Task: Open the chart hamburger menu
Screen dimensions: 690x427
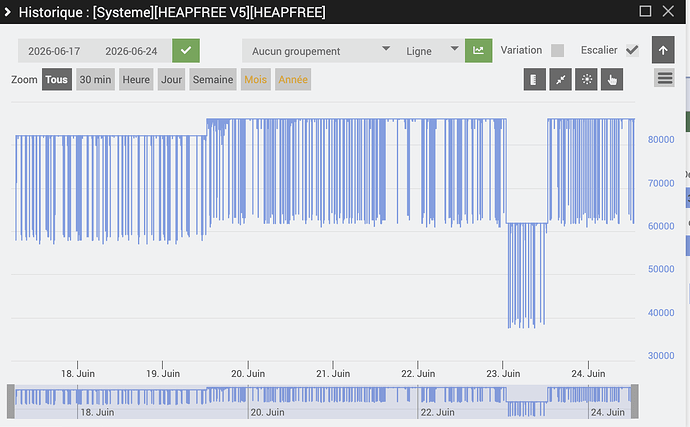Action: 664,78
